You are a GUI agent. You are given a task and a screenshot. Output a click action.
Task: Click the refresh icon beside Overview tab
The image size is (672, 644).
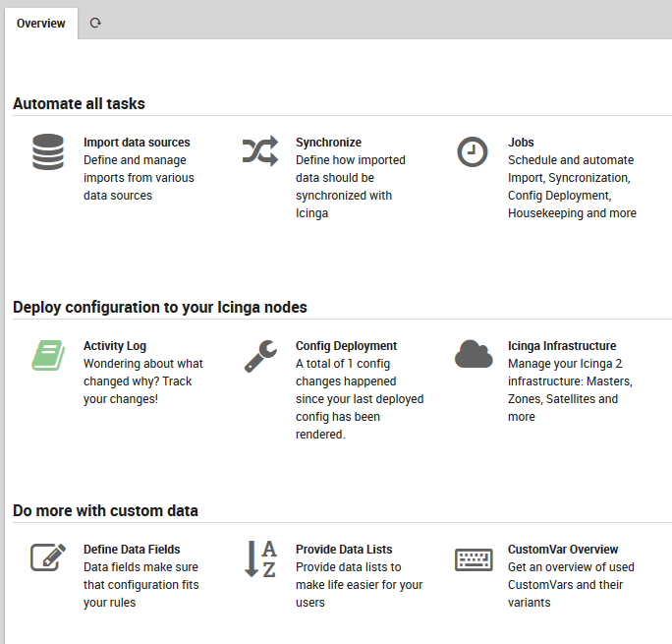coord(95,23)
